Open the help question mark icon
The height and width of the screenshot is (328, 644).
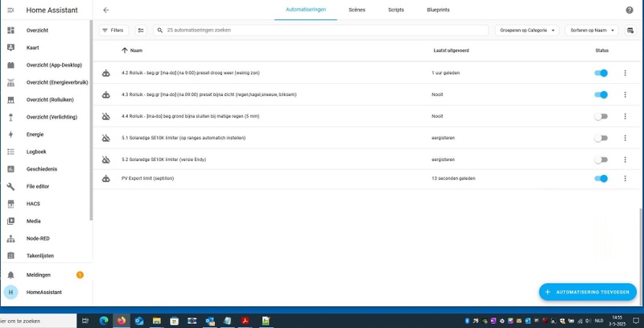click(x=630, y=10)
